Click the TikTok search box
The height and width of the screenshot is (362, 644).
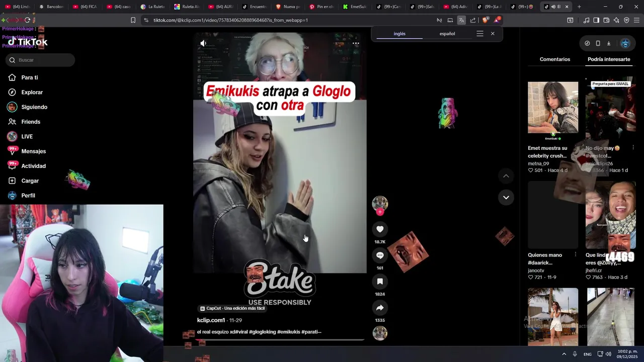41,60
